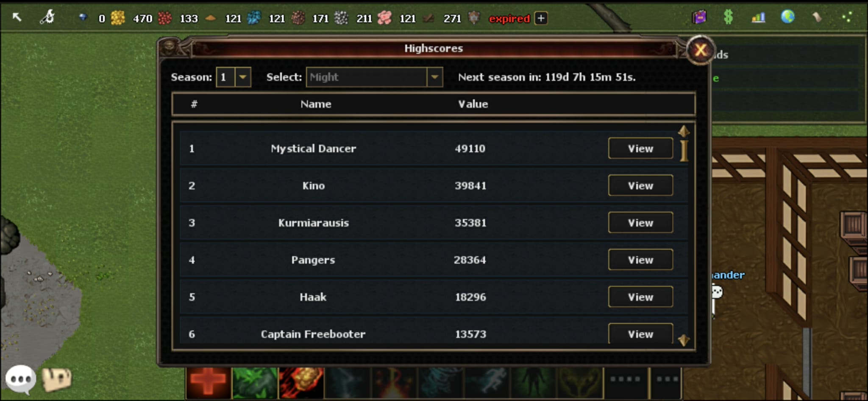868x401 pixels.
Task: Use the green leaf skill in hotbar
Action: [255, 383]
